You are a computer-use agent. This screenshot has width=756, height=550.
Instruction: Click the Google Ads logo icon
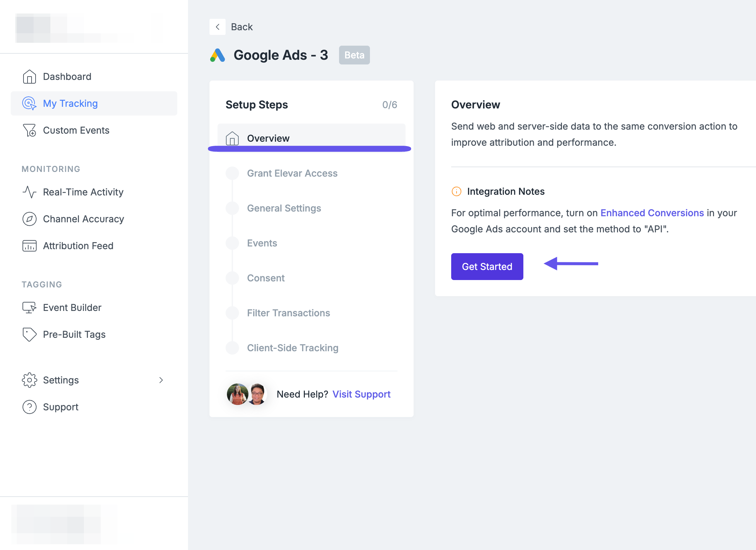218,55
